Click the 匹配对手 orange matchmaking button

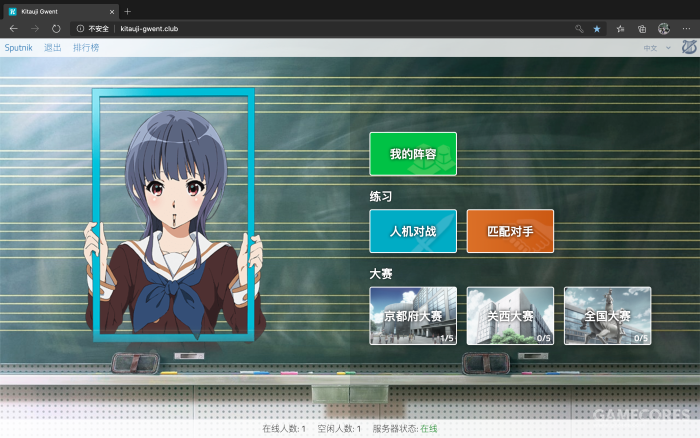tap(510, 231)
